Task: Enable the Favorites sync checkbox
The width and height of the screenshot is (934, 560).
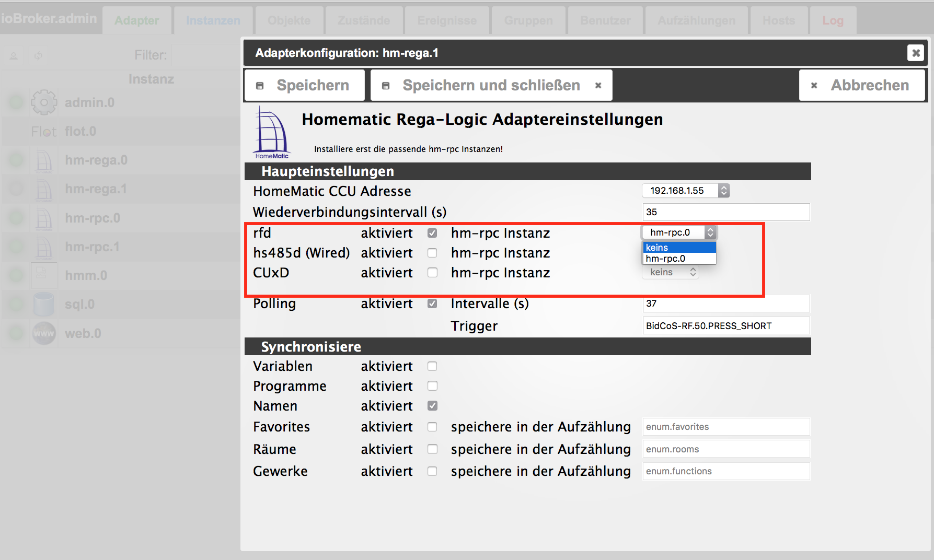Action: click(x=432, y=427)
